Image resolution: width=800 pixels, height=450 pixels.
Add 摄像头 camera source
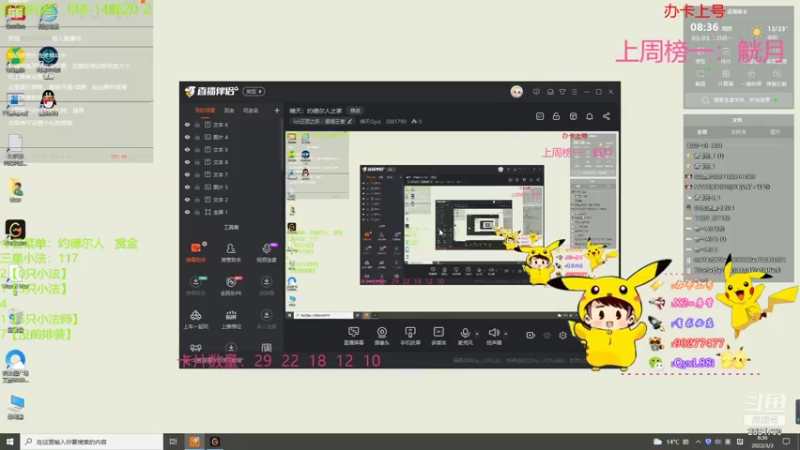382,336
